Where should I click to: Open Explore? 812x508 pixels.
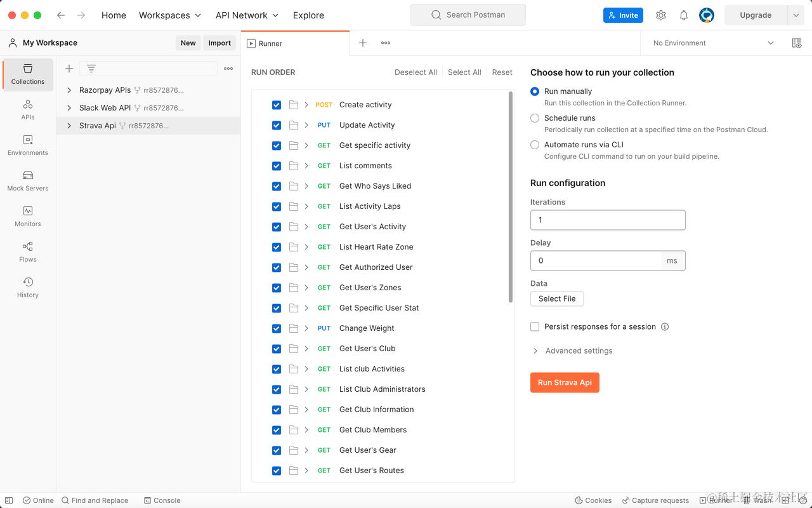[308, 15]
